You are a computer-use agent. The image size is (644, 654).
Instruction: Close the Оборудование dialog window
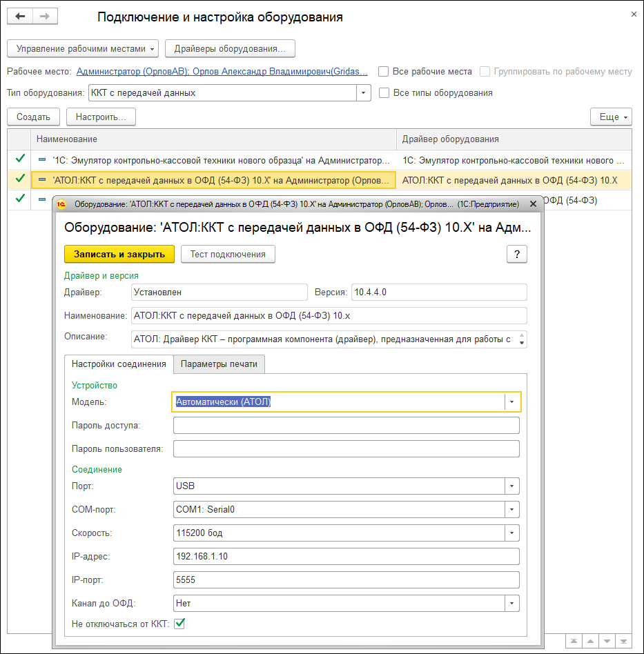click(533, 204)
